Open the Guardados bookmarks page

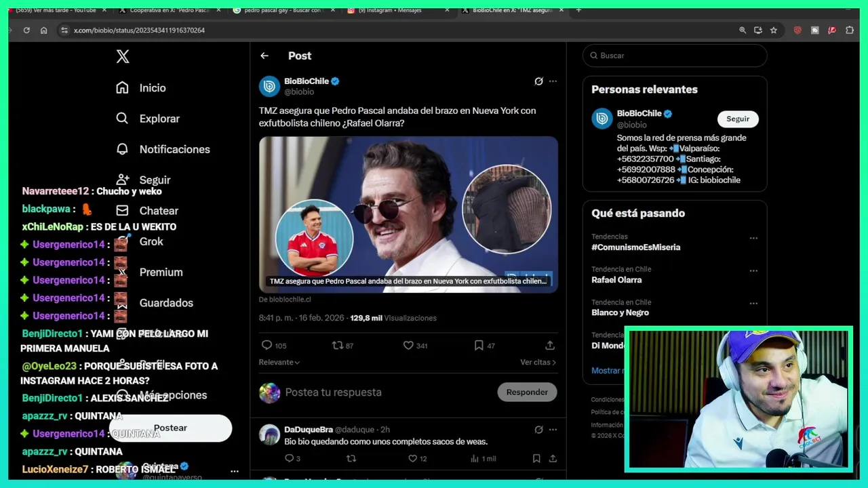point(155,303)
